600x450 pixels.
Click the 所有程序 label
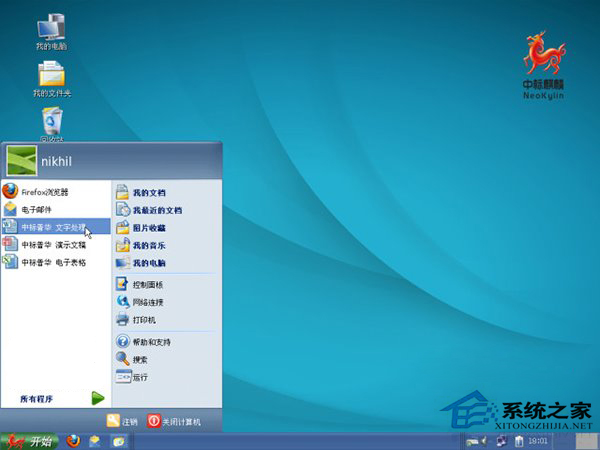(x=36, y=399)
